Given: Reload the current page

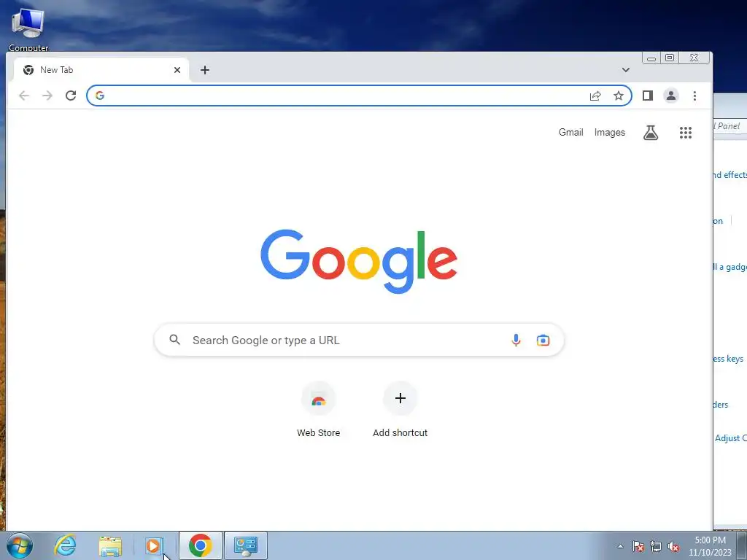Looking at the screenshot, I should point(71,96).
